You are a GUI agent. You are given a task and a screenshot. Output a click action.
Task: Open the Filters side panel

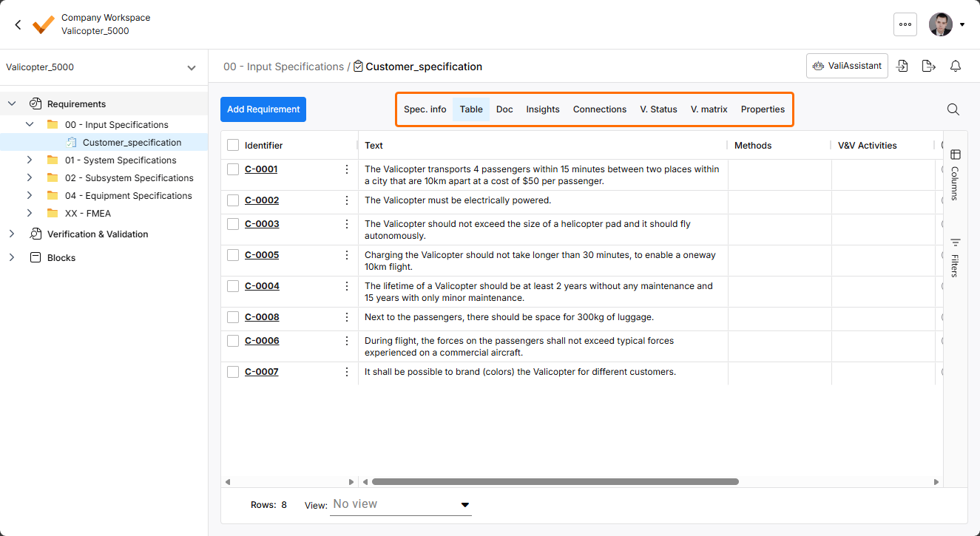coord(955,257)
